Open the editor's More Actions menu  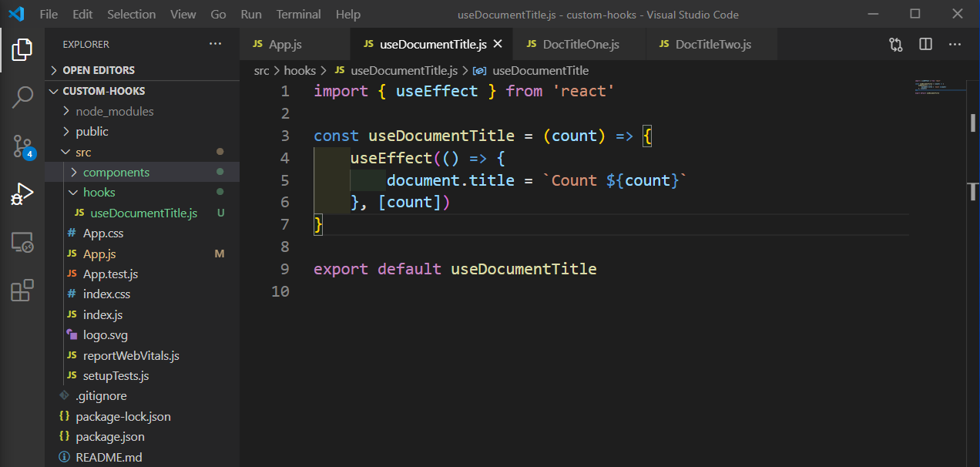[x=956, y=45]
